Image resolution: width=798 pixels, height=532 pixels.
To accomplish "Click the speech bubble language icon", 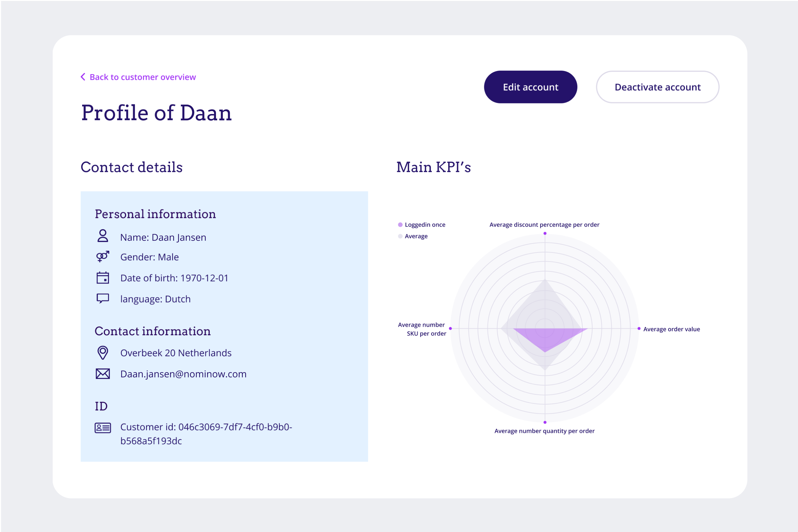I will click(x=103, y=298).
